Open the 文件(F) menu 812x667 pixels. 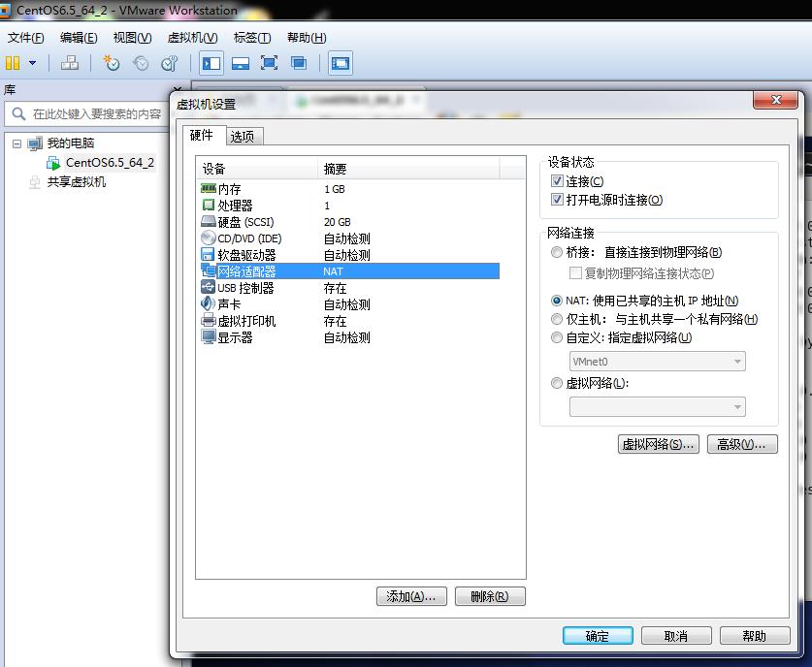(x=26, y=38)
